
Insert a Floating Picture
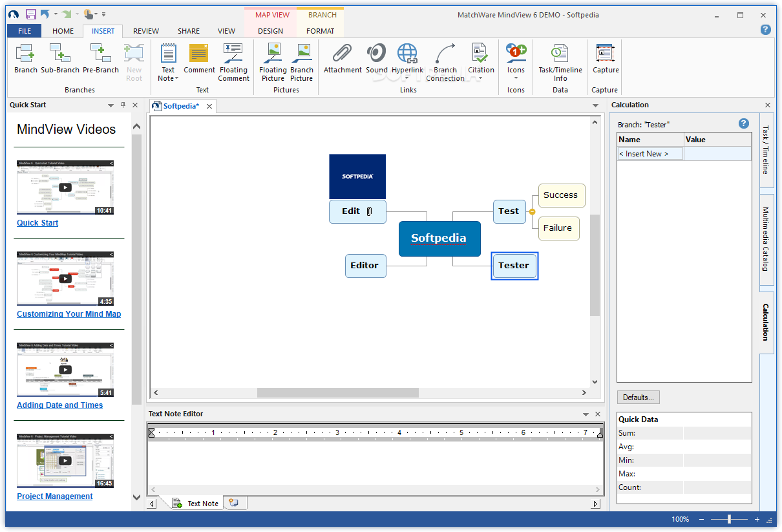[273, 63]
